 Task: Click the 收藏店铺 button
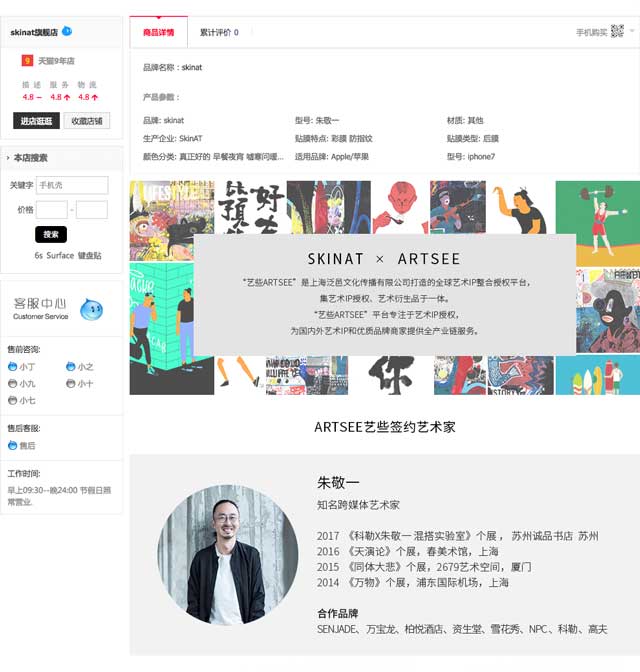click(87, 121)
